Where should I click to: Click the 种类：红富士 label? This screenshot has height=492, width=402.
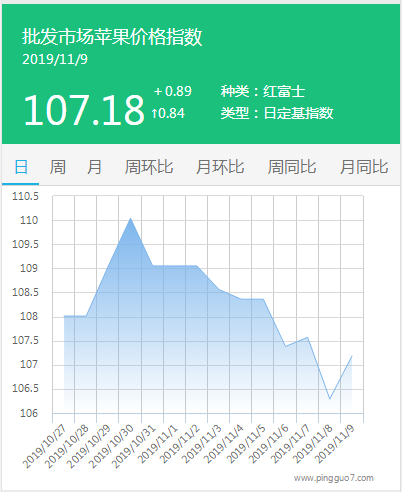pyautogui.click(x=263, y=91)
